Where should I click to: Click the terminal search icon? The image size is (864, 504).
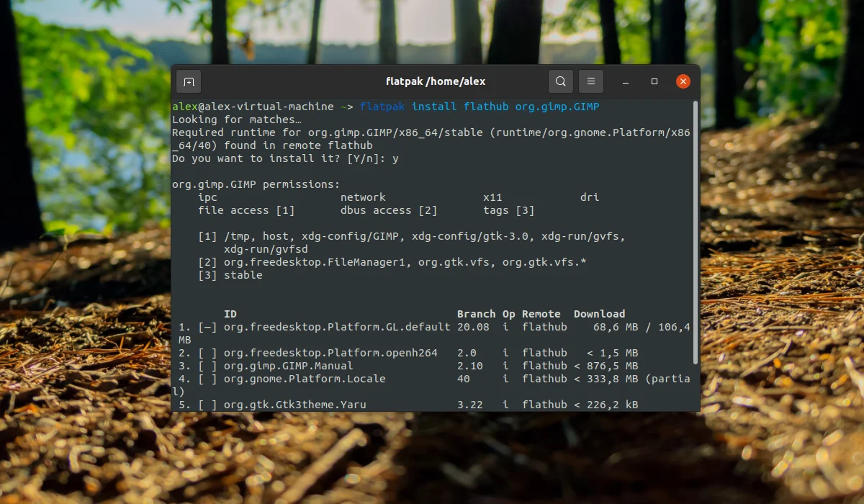tap(560, 82)
